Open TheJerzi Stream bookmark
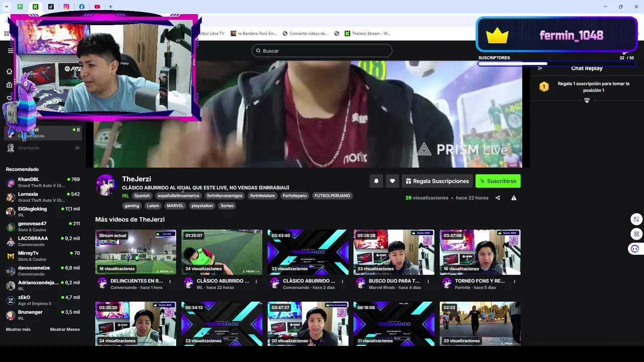 pos(367,34)
